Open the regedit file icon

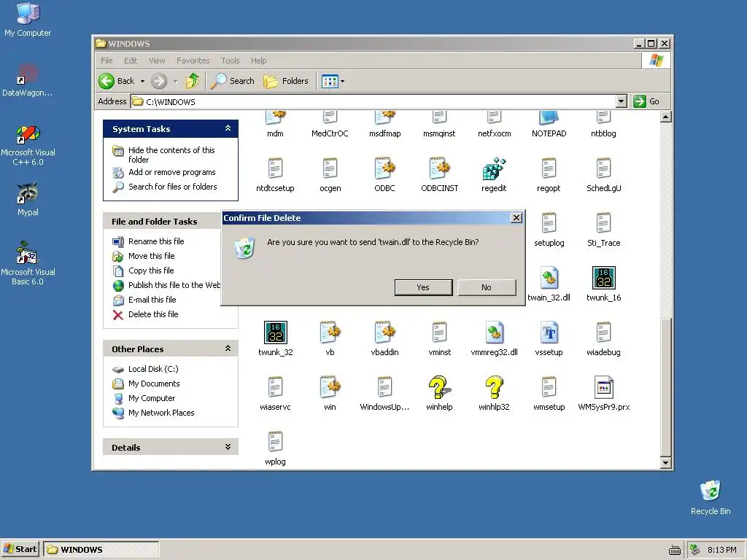[x=494, y=168]
